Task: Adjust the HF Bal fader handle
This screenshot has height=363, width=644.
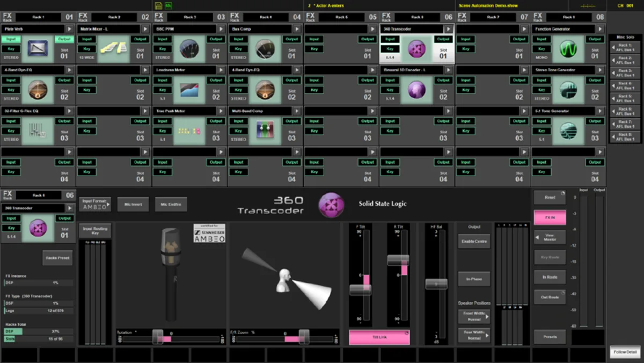Action: 436,284
